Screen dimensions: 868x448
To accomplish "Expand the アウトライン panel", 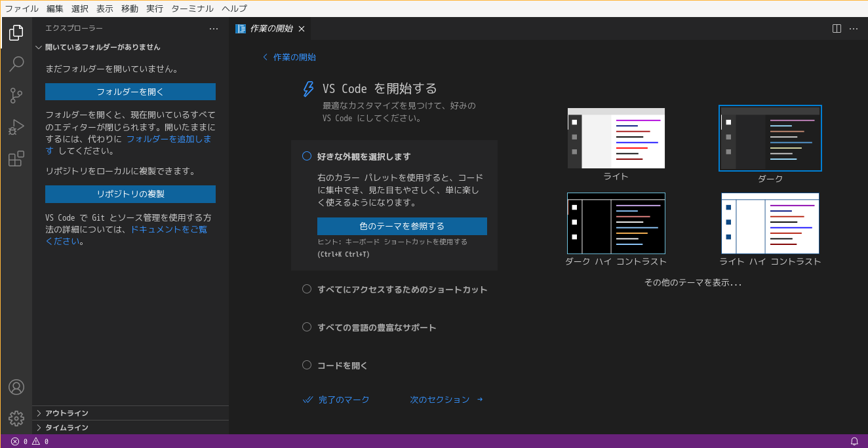I will tap(130, 413).
